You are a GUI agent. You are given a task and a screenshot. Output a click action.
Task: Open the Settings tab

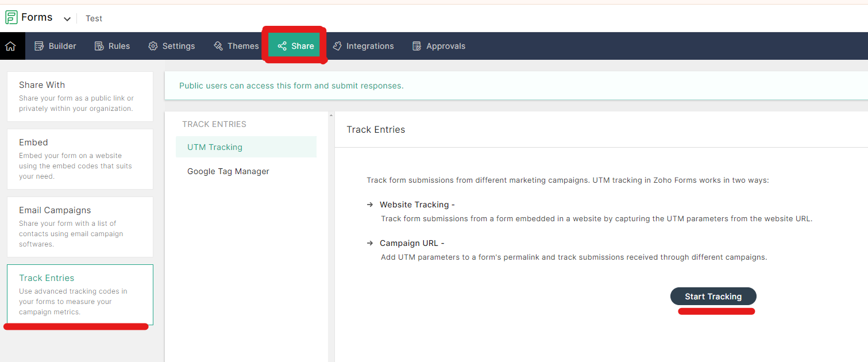pos(172,46)
